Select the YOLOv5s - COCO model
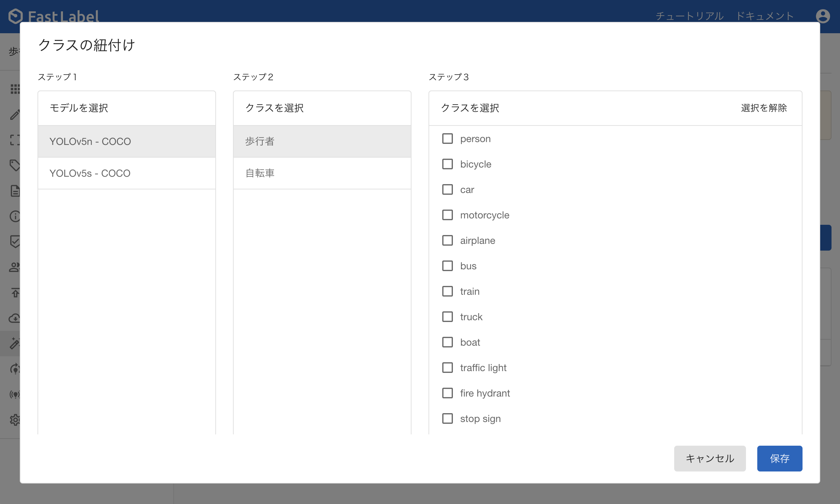 [x=127, y=173]
